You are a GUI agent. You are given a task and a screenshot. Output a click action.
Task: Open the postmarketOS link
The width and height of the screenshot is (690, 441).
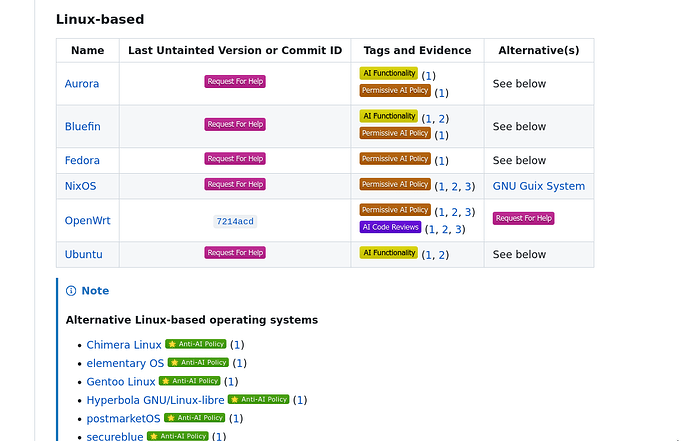coord(123,419)
